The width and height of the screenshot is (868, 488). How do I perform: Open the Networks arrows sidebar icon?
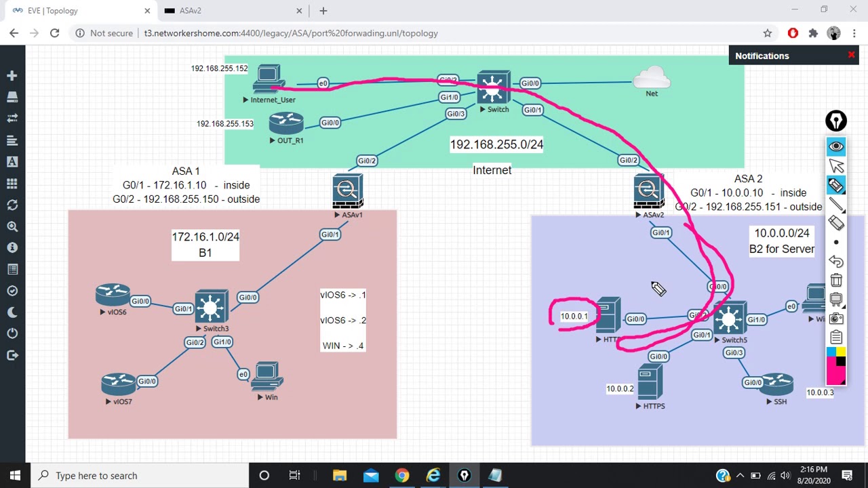(x=12, y=119)
